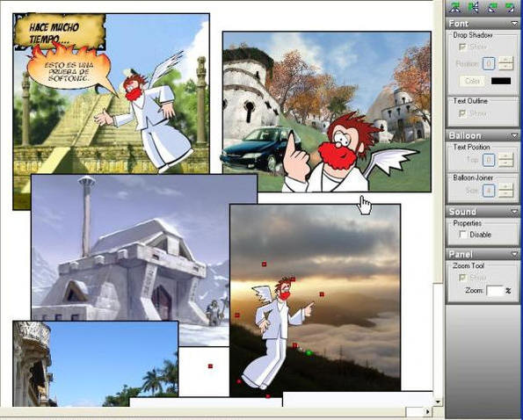523x420 pixels.
Task: Click the Text Position Top value field
Action: pos(489,160)
